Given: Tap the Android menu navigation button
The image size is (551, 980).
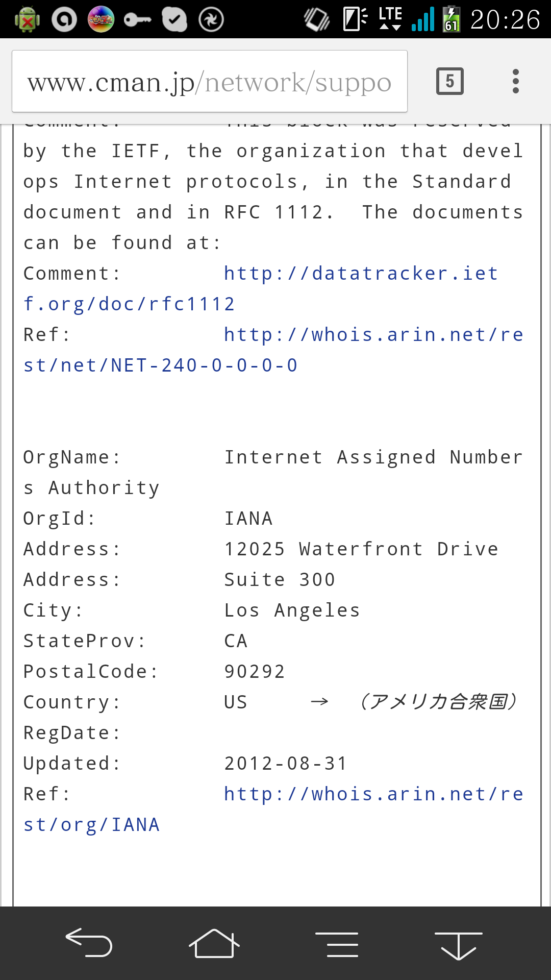Looking at the screenshot, I should click(x=337, y=944).
